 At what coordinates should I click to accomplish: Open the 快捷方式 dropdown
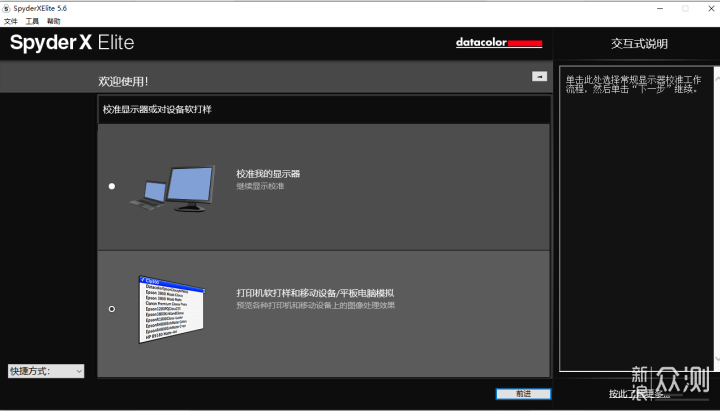click(46, 371)
